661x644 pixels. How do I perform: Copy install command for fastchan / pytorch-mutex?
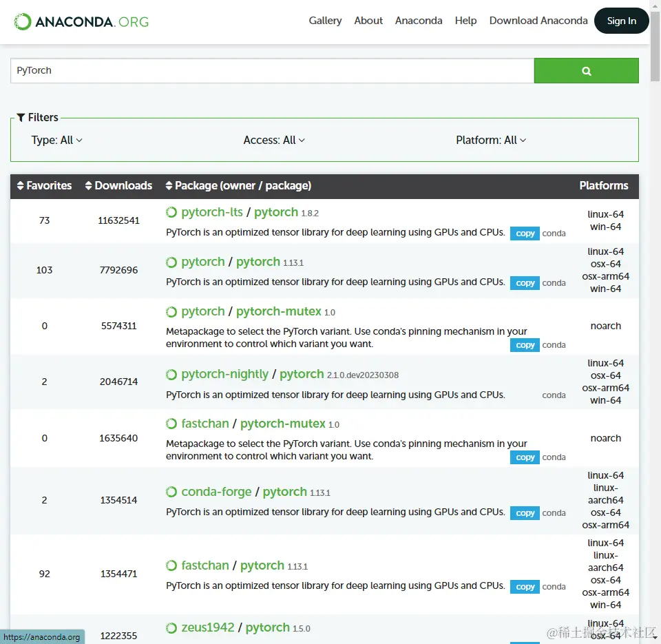[525, 457]
